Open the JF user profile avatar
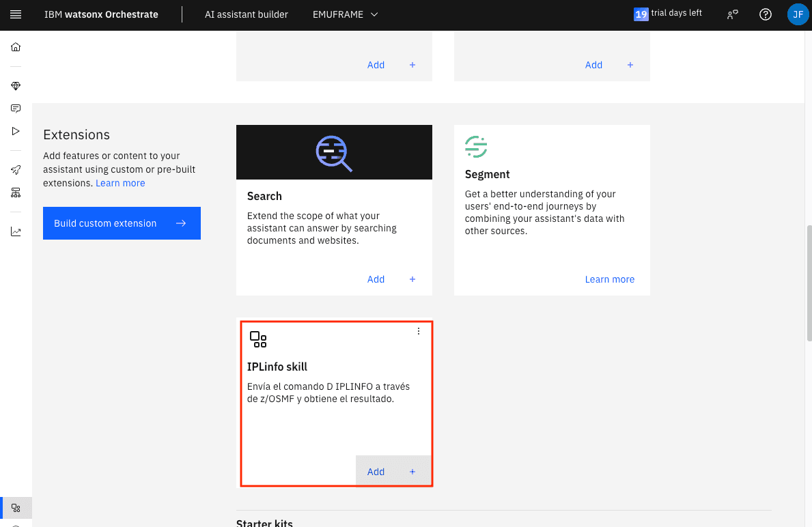The width and height of the screenshot is (812, 527). pos(798,14)
